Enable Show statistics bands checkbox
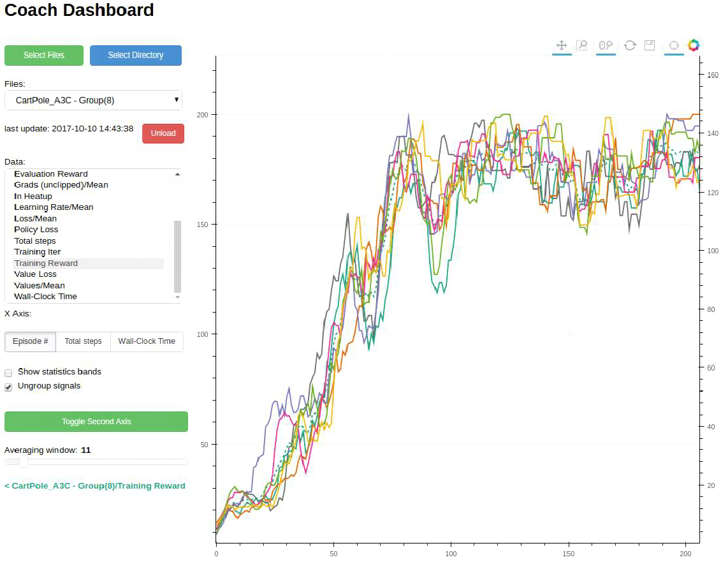Viewport: 728px width, 562px height. click(9, 373)
